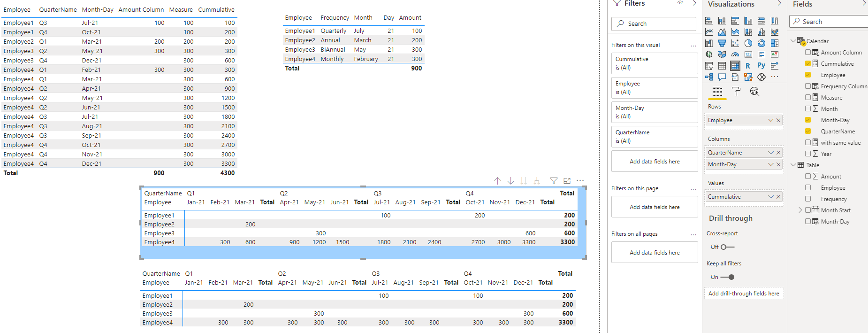Open dropdown of Employee in Rows
Screen dimensions: 868x333
(x=770, y=120)
